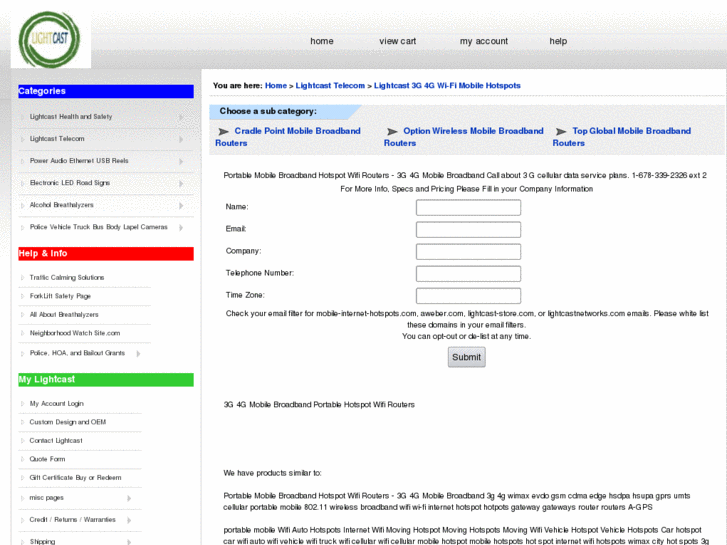Open My Account Login link

tap(57, 404)
